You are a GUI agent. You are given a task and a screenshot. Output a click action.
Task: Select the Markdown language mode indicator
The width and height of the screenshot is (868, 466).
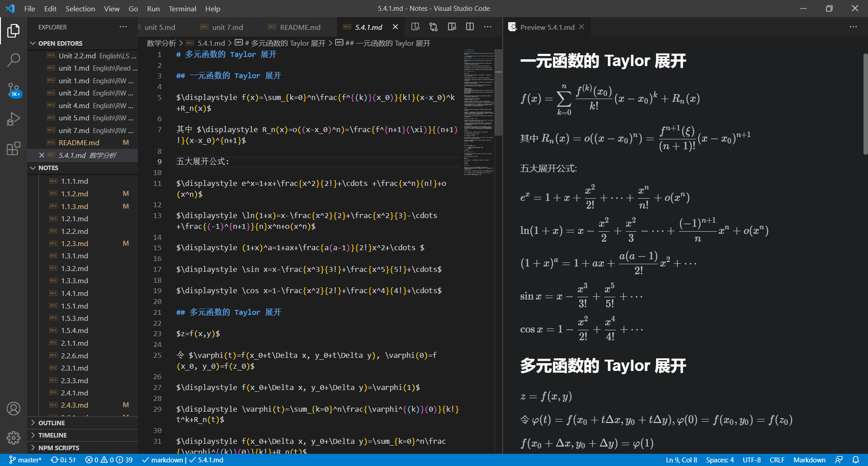point(809,460)
